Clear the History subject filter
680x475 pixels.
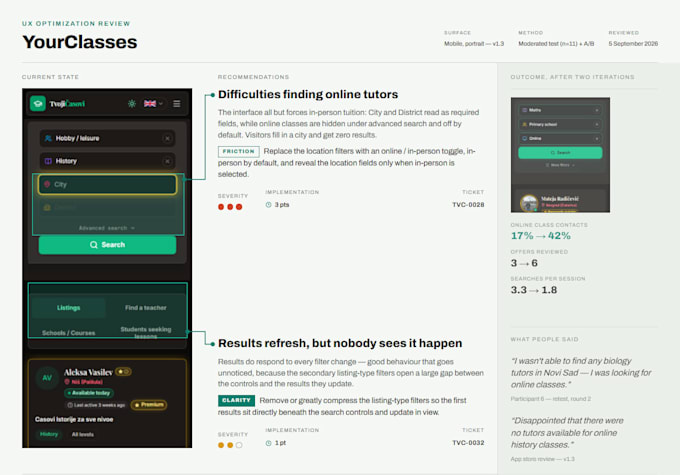[x=167, y=161]
